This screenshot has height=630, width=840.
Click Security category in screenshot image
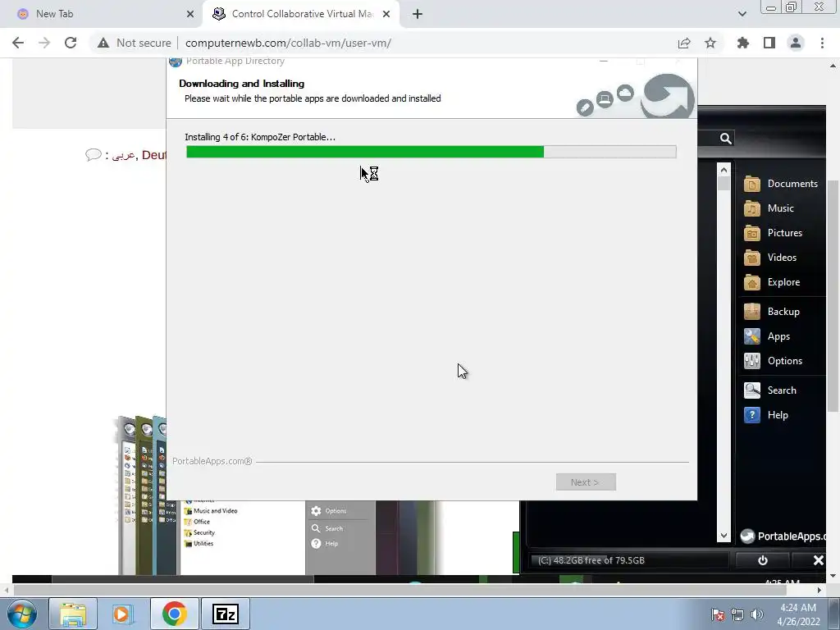pyautogui.click(x=199, y=533)
